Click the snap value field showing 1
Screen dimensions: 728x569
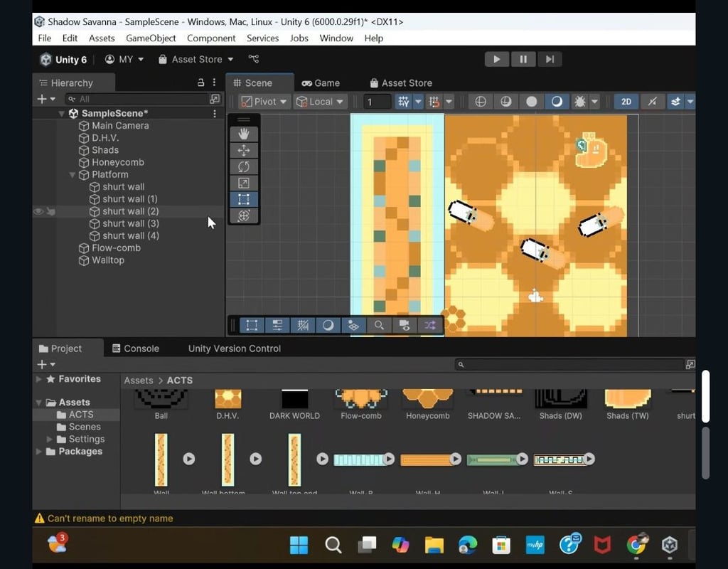pyautogui.click(x=377, y=102)
